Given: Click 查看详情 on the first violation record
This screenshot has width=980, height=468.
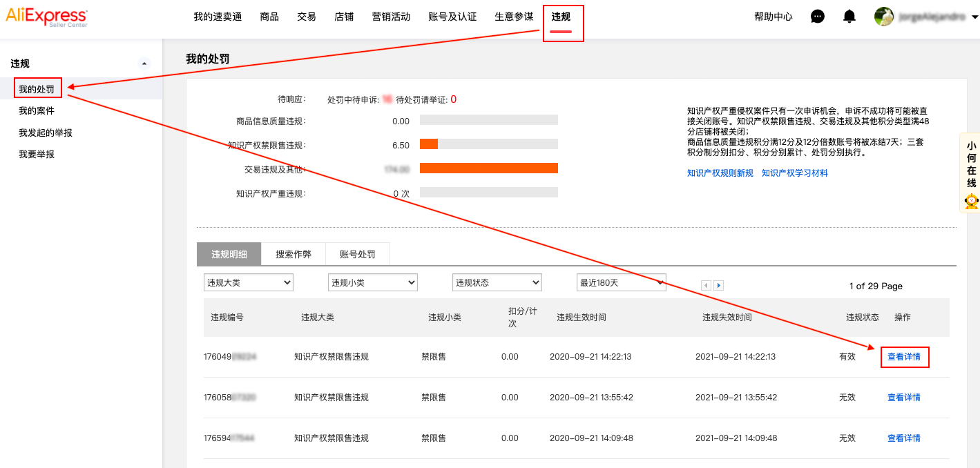Looking at the screenshot, I should coord(905,357).
